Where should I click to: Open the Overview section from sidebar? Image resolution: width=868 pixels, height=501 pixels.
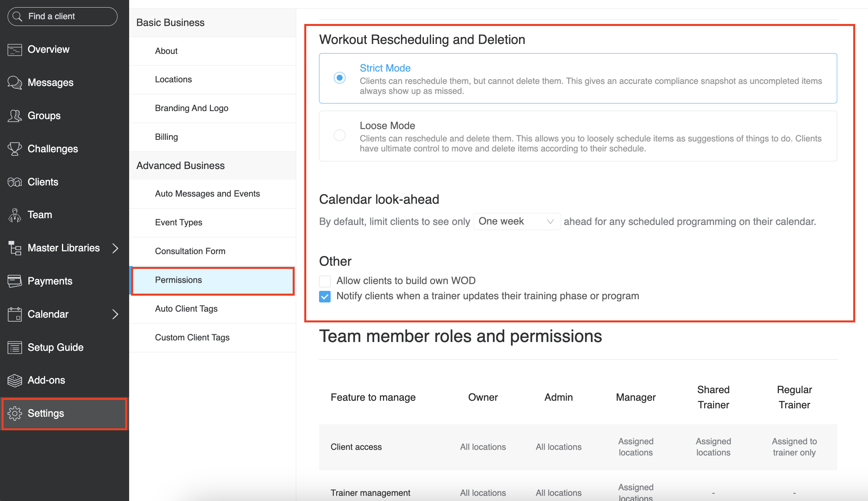pos(48,49)
